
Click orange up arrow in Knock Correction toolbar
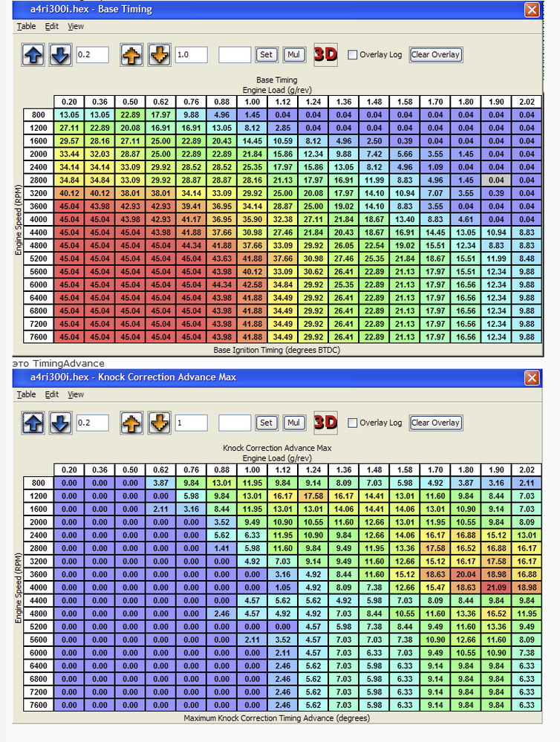pos(131,423)
